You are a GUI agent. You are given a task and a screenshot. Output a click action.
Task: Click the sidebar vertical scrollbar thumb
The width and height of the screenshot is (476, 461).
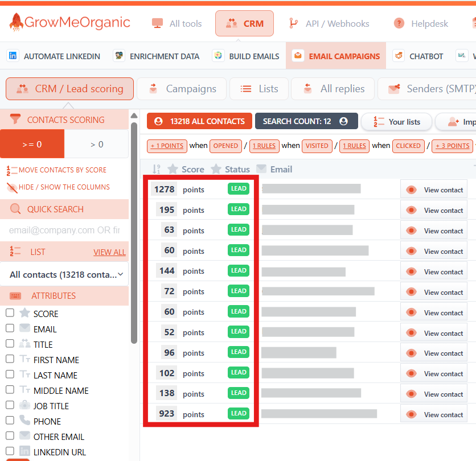point(134,233)
